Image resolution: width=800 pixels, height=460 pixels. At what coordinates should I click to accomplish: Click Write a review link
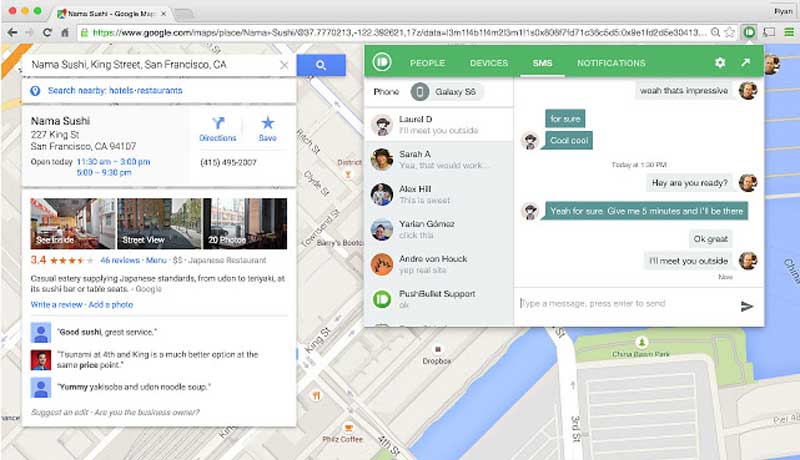click(57, 304)
